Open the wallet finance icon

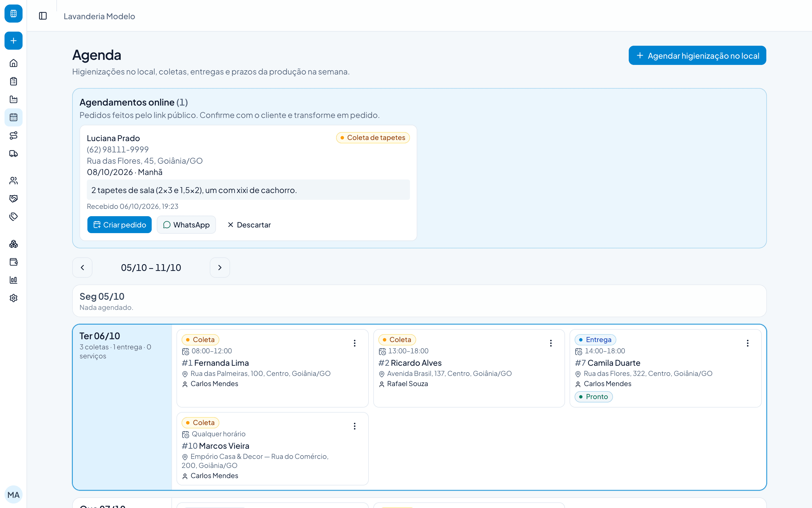click(x=14, y=262)
